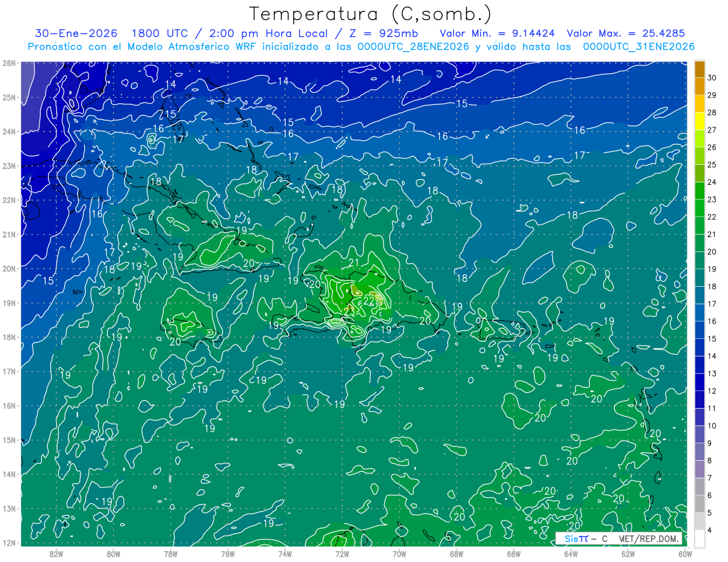Screen dimensions: 728x562
Task: Click the dark blue swatch between 12 and 13
Action: [699, 382]
